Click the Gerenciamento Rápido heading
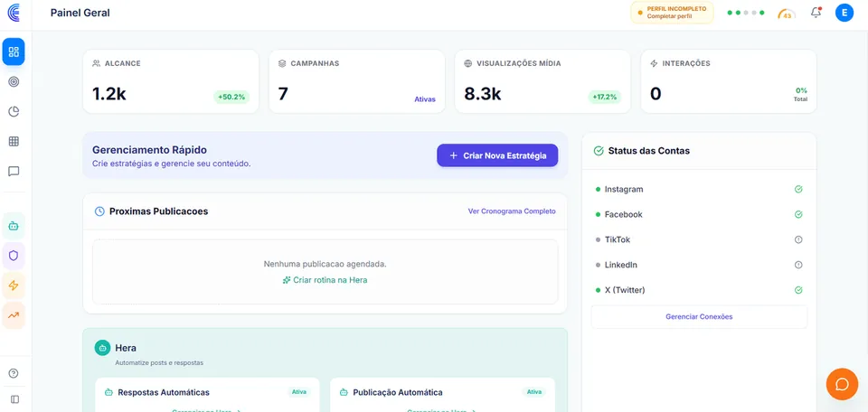868x412 pixels. [x=149, y=150]
